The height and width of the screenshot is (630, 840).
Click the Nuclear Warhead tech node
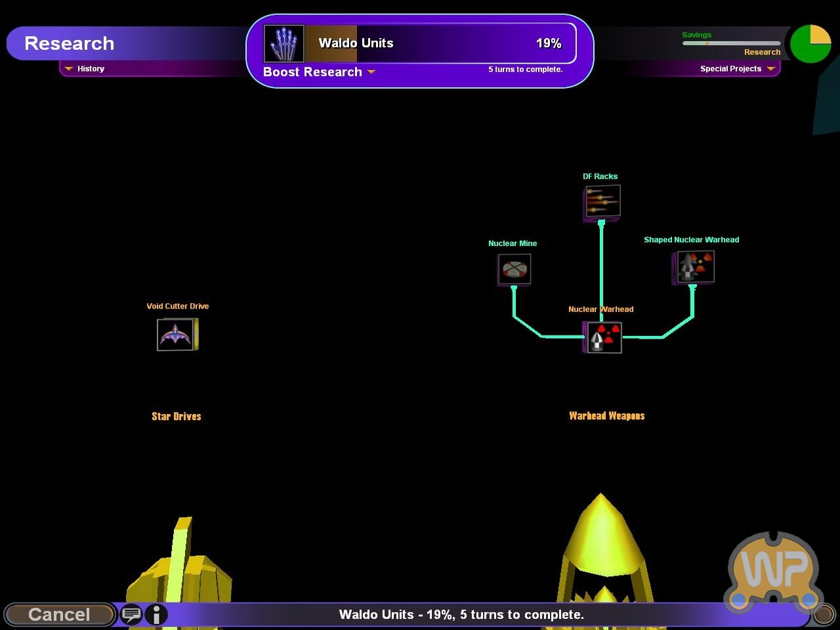click(x=602, y=337)
